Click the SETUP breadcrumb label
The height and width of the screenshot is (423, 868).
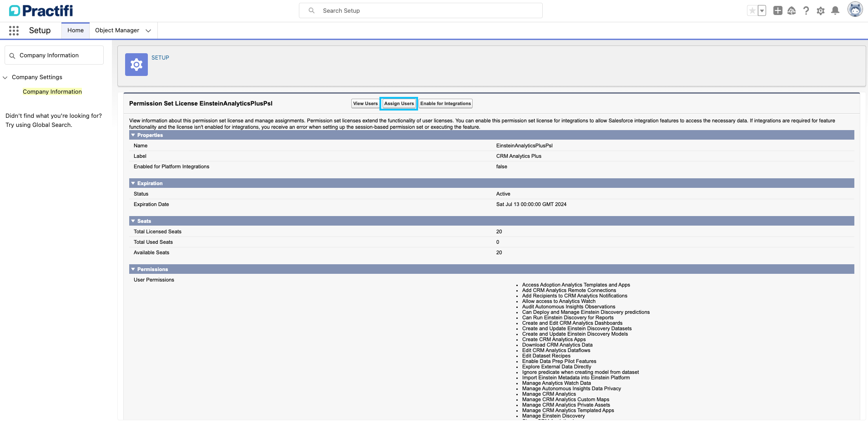pos(160,58)
